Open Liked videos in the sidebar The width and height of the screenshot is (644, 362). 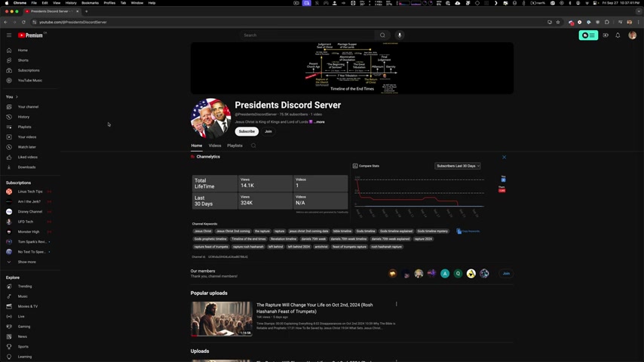(x=27, y=157)
